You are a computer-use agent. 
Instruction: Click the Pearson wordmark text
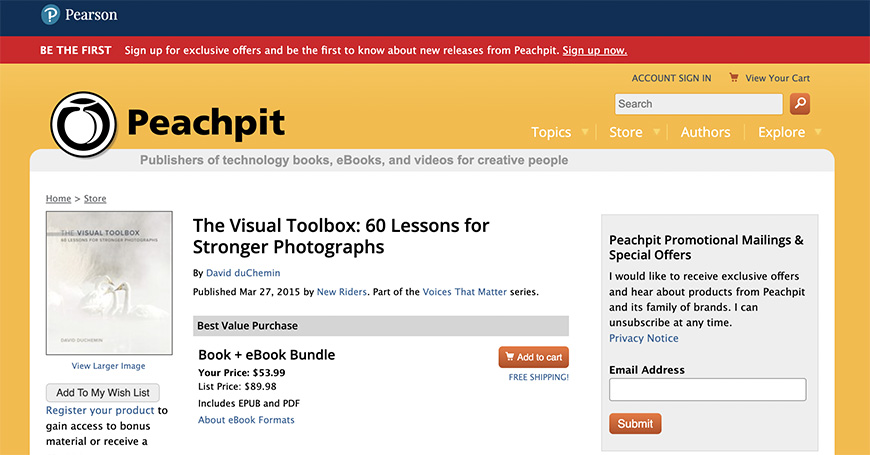(92, 15)
